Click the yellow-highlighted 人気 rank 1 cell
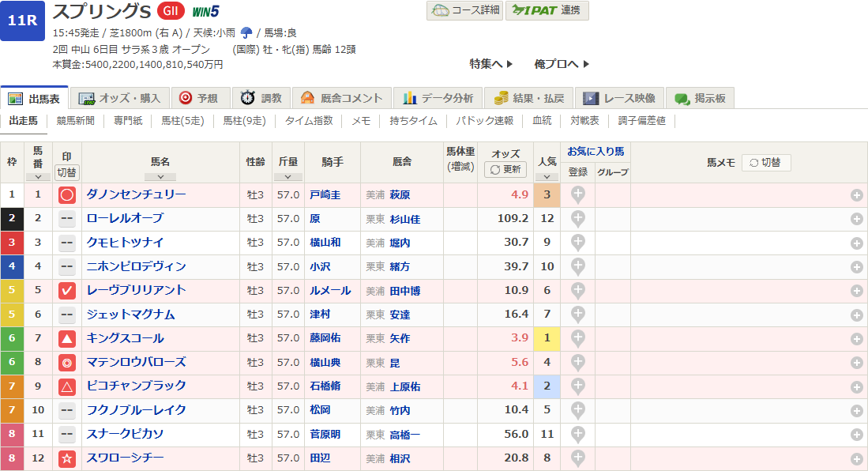 point(547,339)
